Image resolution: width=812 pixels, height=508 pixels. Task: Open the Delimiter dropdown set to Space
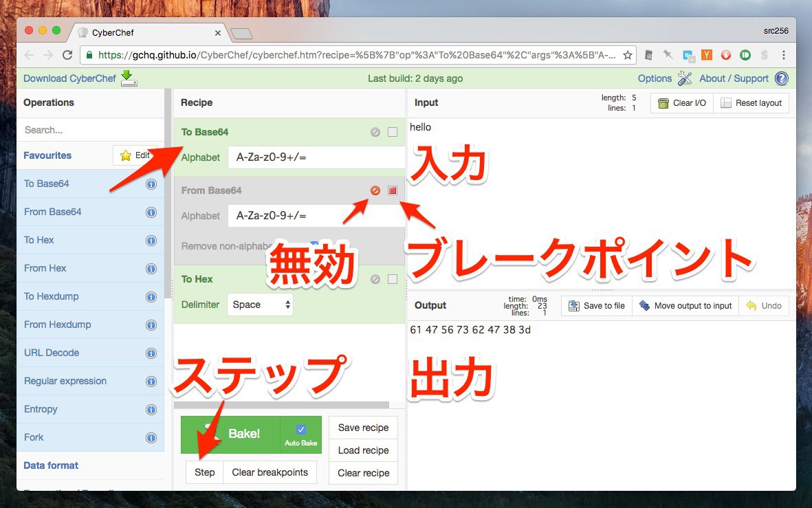tap(260, 305)
